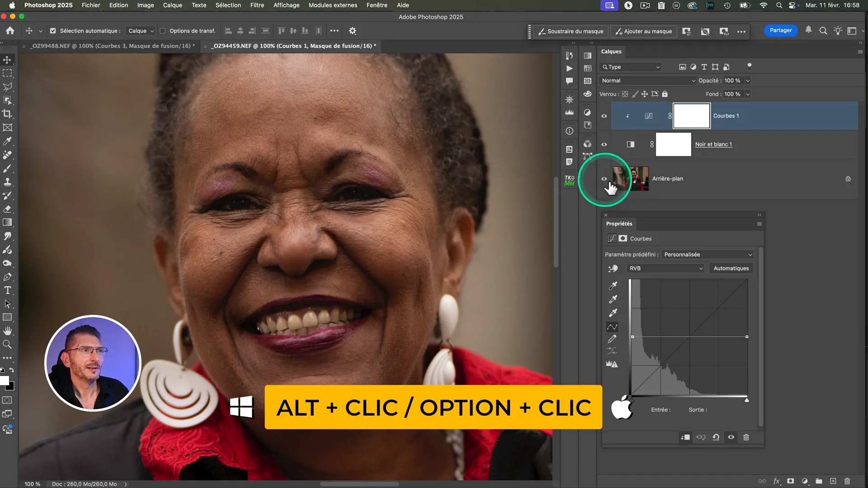Screen dimensions: 868x488
Task: Select the Zoom tool in toolbar
Action: pos(7,345)
